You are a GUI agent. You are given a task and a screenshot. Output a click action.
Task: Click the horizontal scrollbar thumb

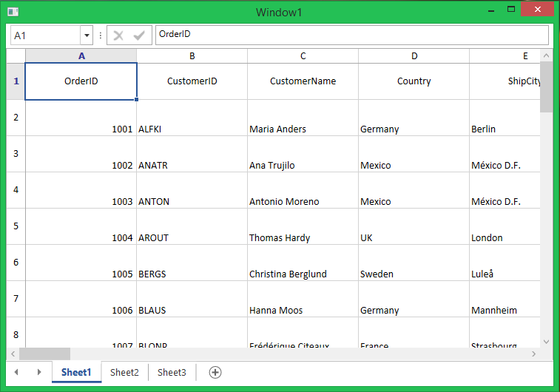tap(44, 354)
